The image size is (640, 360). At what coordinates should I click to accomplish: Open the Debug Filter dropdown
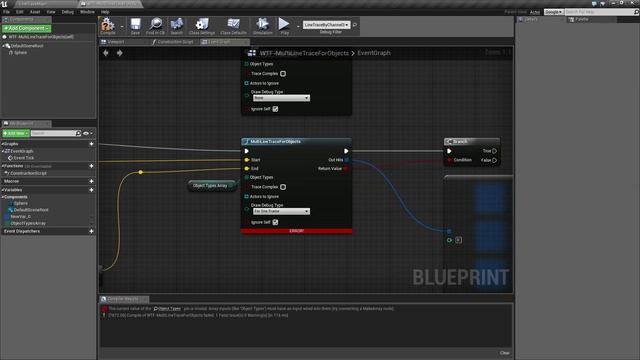(327, 25)
